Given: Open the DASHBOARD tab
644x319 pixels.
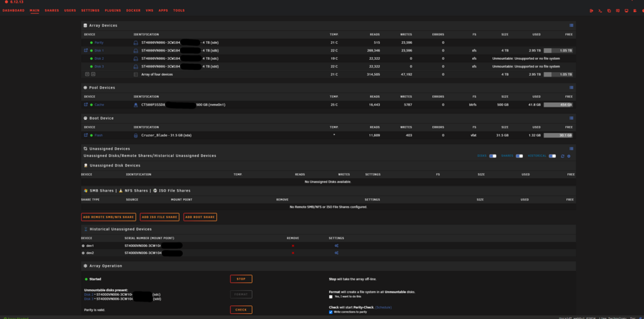Looking at the screenshot, I should click(14, 10).
